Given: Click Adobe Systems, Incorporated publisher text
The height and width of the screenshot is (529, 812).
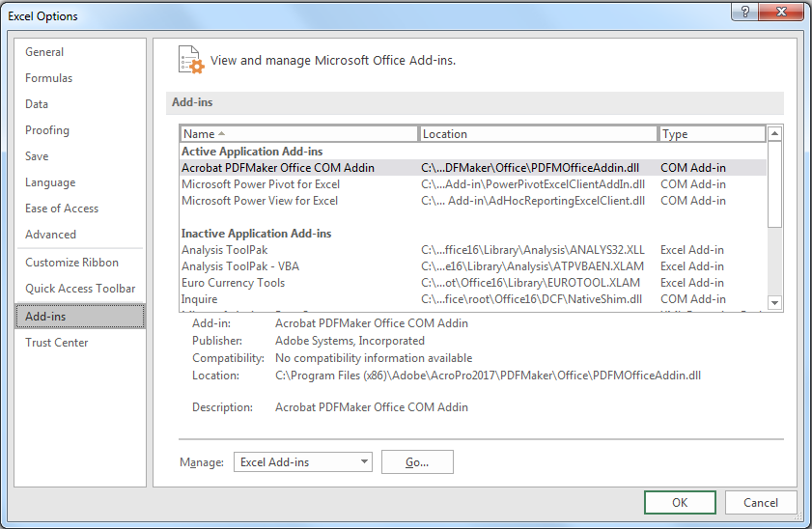Looking at the screenshot, I should [350, 341].
